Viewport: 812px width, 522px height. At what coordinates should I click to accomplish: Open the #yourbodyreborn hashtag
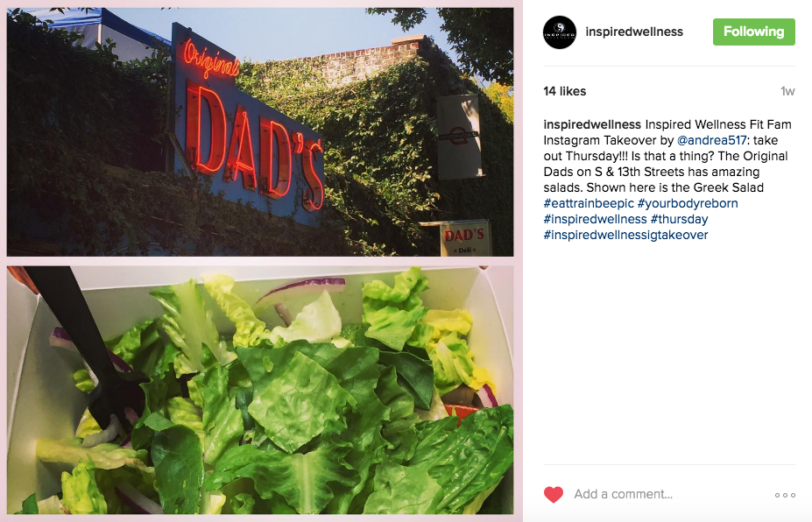click(688, 203)
